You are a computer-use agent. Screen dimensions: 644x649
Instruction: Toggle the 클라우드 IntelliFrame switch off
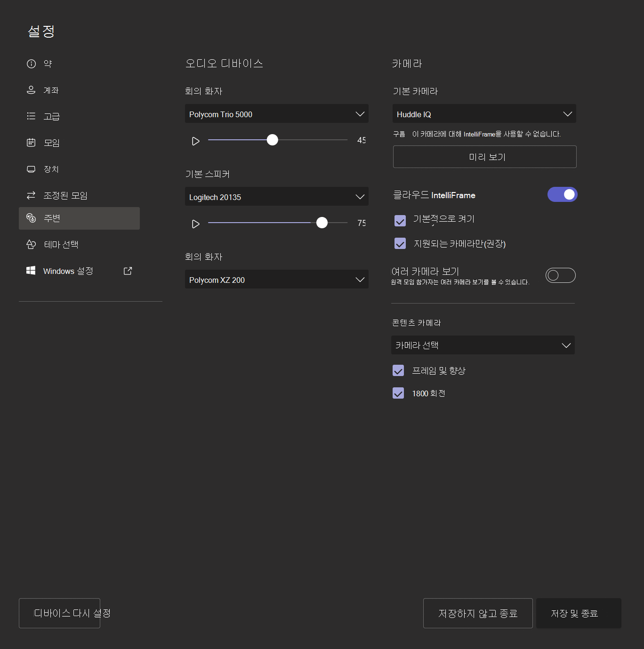562,194
